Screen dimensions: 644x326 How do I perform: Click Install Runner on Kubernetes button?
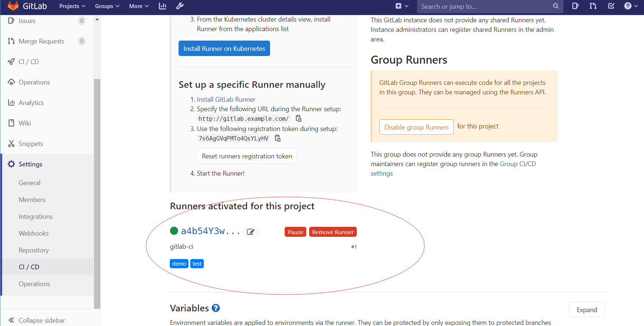click(224, 48)
